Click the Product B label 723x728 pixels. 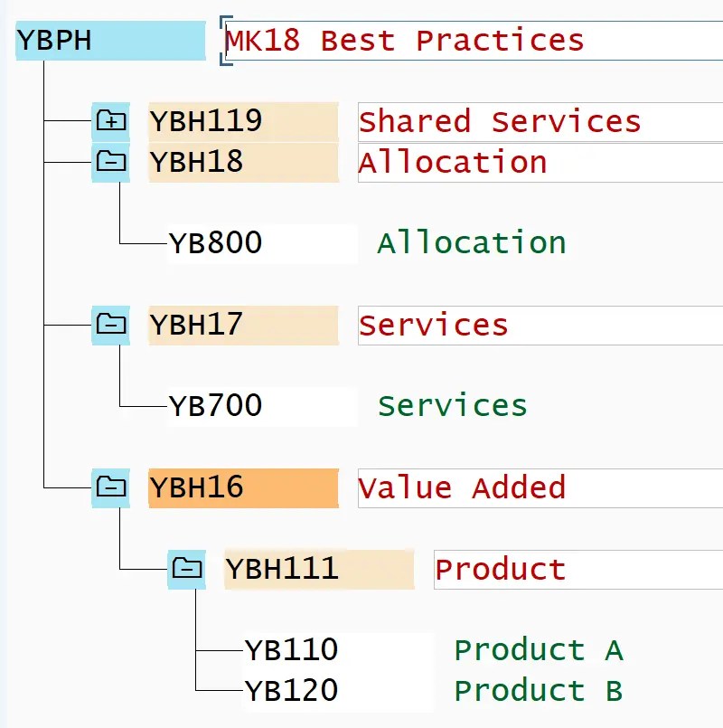tap(539, 691)
